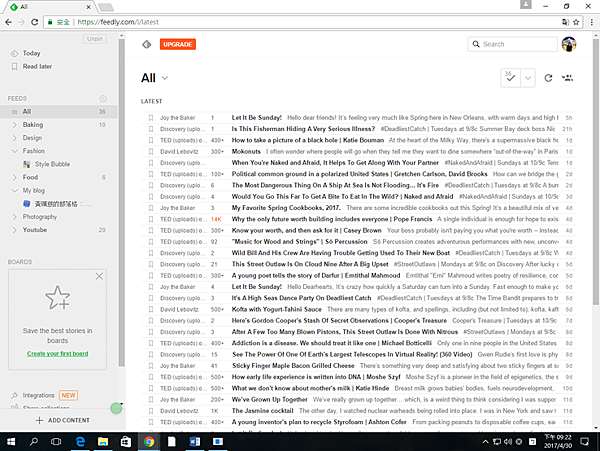Bookmark page with Chrome star icon
Viewport: 600px width, 451px height.
tap(576, 22)
